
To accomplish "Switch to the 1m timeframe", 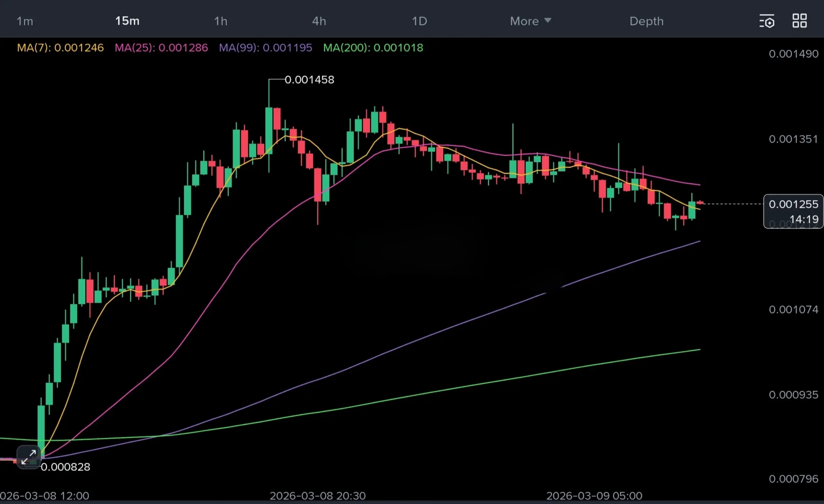I will point(25,21).
